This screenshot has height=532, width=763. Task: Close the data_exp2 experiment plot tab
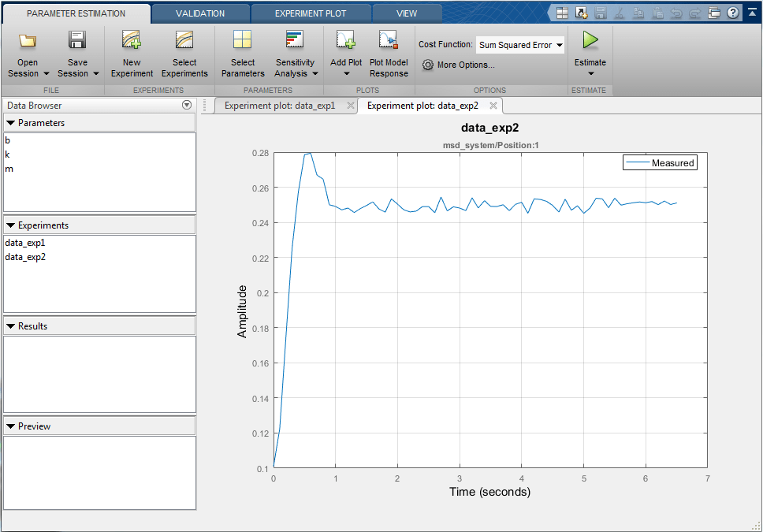[493, 106]
